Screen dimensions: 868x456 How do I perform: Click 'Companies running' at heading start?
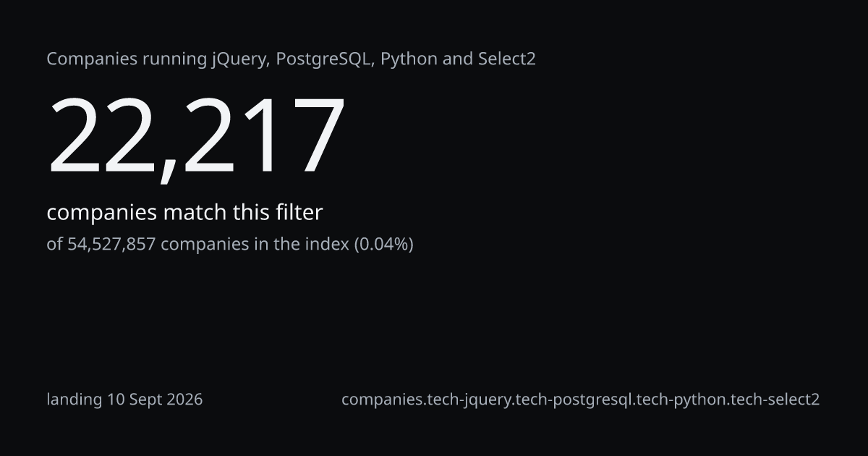pos(127,59)
